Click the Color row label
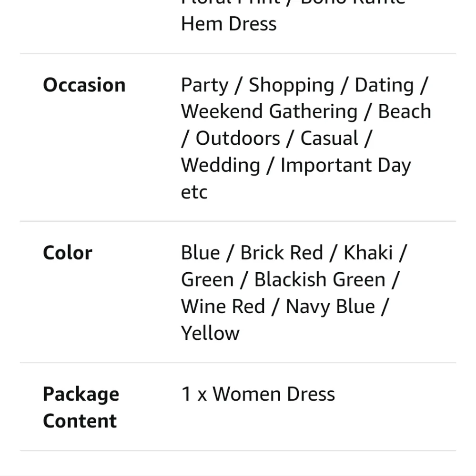Viewport: 476px width, 476px height. click(x=68, y=253)
